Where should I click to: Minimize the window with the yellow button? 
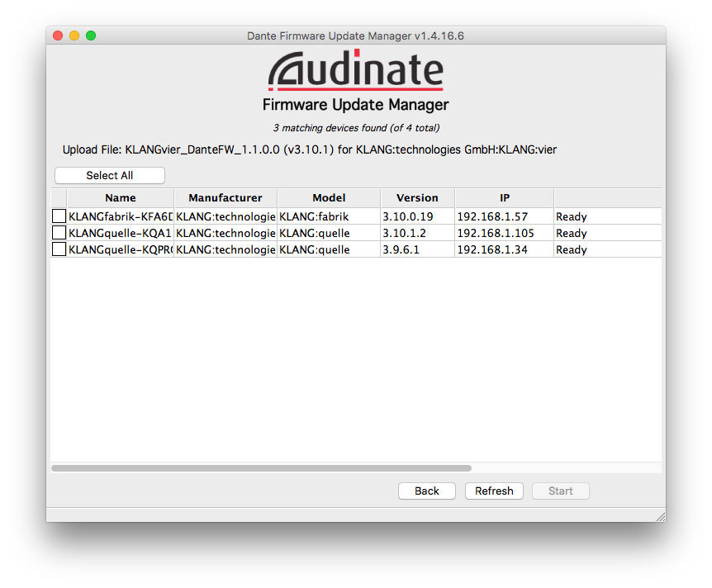74,36
